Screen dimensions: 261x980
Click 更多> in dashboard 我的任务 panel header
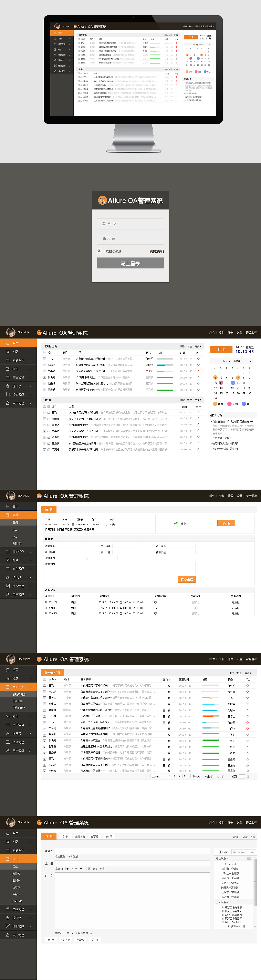pyautogui.click(x=198, y=347)
